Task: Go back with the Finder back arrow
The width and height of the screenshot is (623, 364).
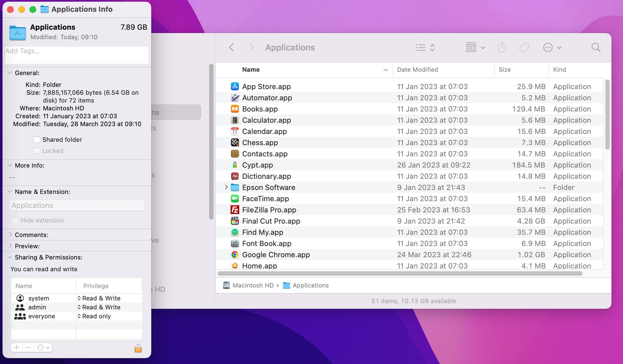Action: [x=231, y=47]
